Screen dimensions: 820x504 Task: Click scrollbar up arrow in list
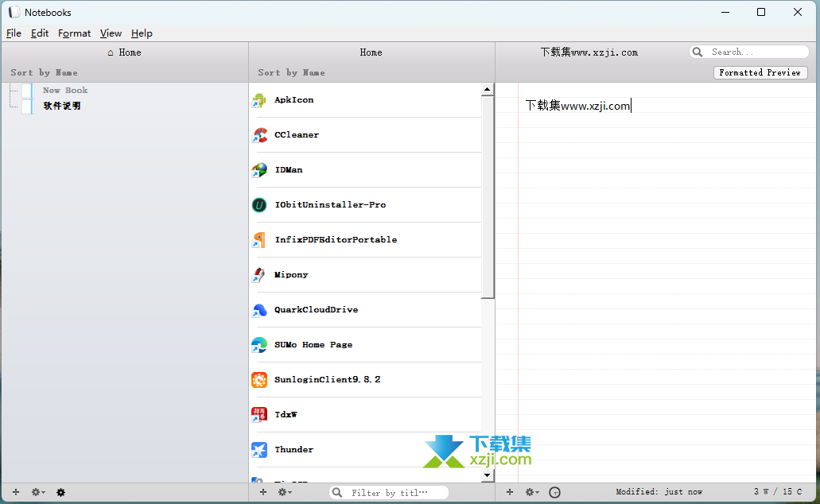487,89
